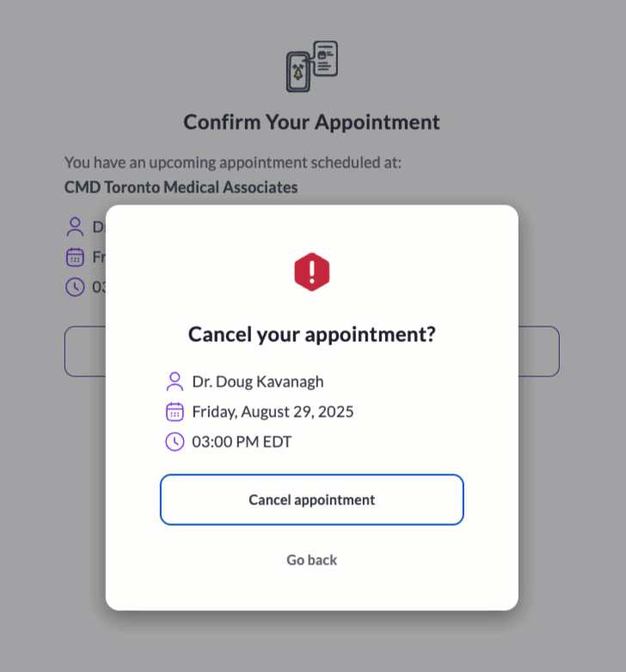626x672 pixels.
Task: Click the calendar icon in dialog
Action: 175,412
